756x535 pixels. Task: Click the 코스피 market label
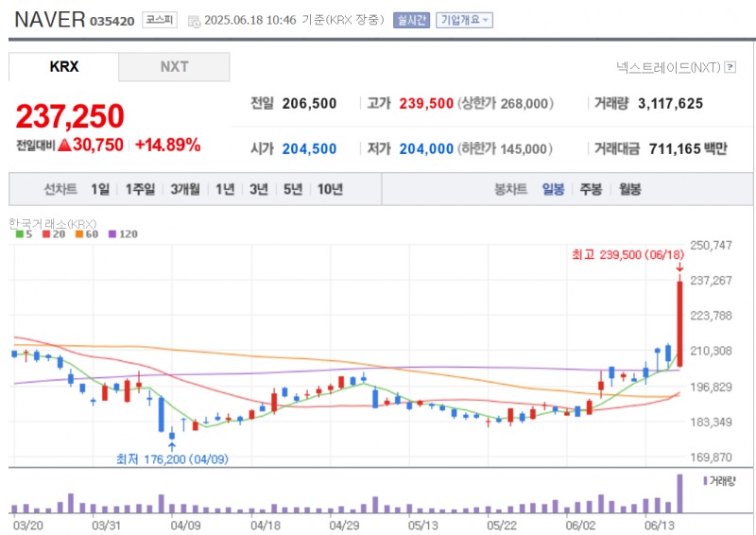click(160, 20)
